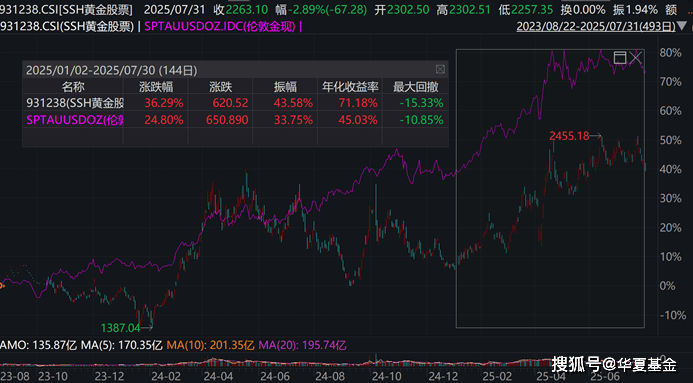
Task: Click the 年化收益率 column header
Action: 350,87
